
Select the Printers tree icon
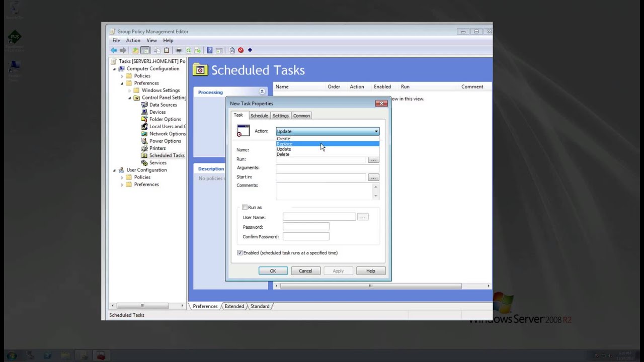[x=144, y=148]
